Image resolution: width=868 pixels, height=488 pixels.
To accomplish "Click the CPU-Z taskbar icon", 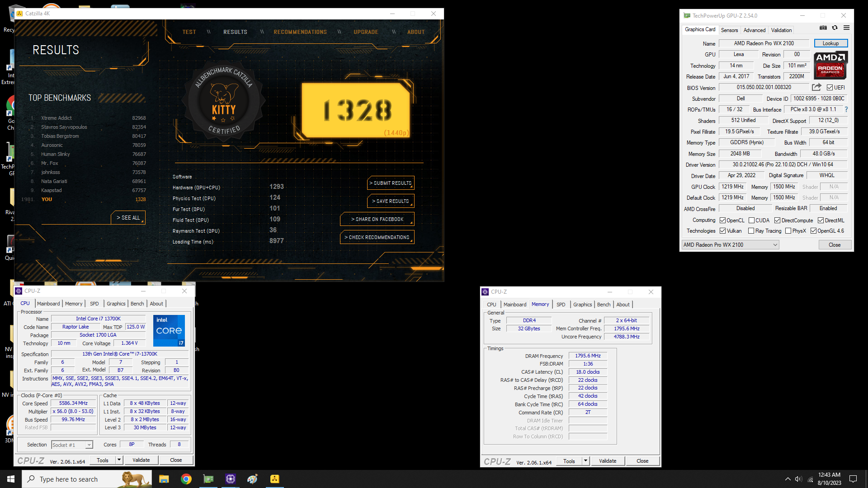I will 231,479.
